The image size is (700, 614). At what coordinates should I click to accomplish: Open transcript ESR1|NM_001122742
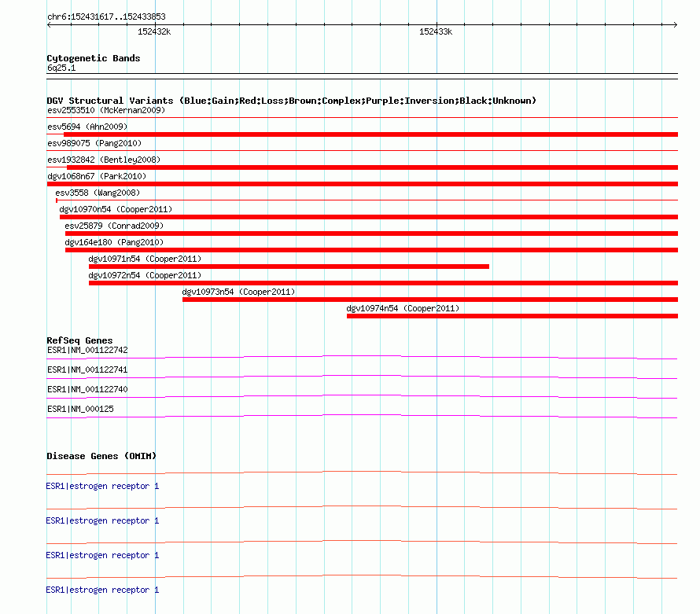(87, 351)
